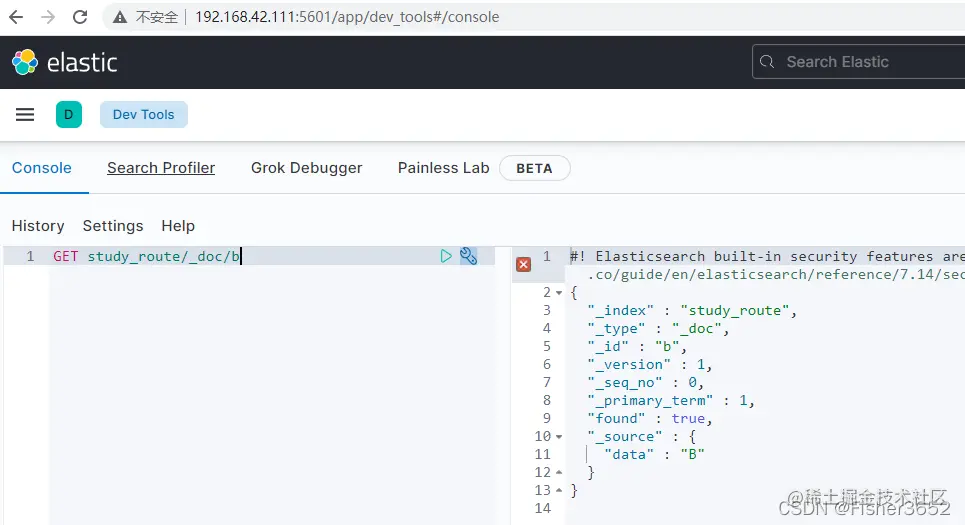Image resolution: width=965 pixels, height=525 pixels.
Task: Click the "_id" : "b" output line
Action: (637, 347)
